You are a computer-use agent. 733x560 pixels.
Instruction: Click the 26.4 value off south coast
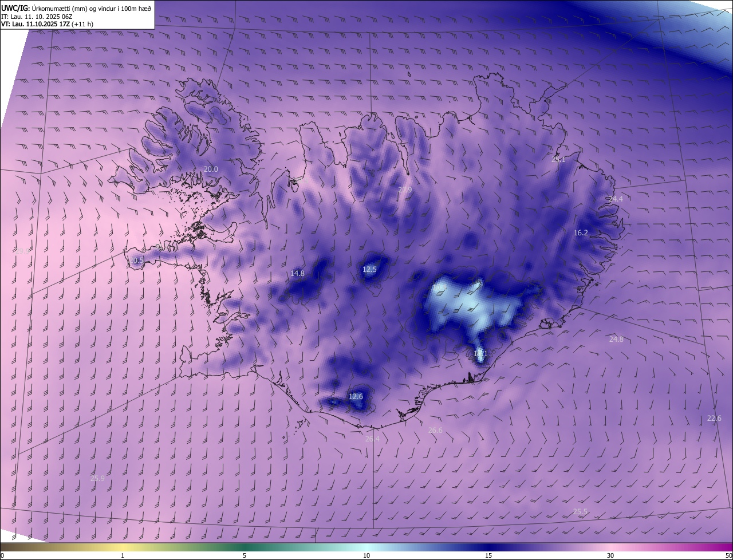coord(372,439)
